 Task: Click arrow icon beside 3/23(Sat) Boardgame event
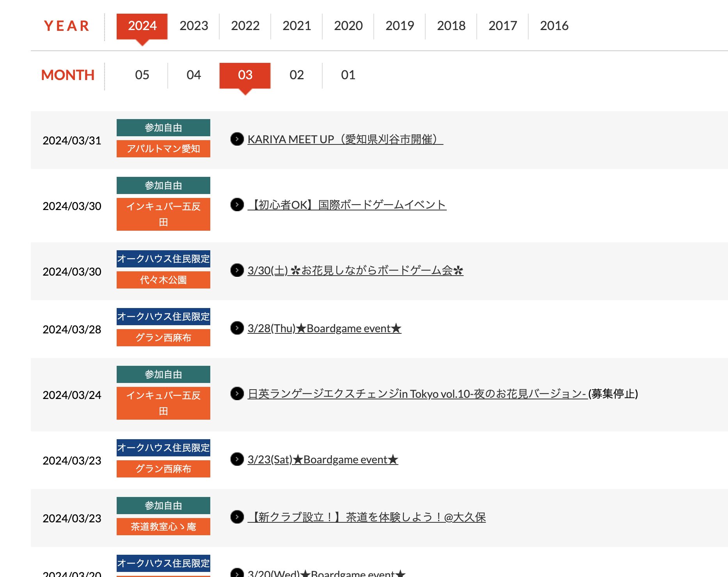[x=237, y=459]
